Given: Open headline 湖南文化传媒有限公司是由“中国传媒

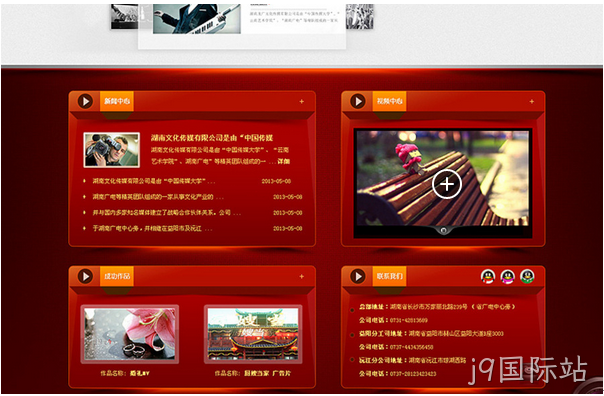Looking at the screenshot, I should pyautogui.click(x=212, y=138).
